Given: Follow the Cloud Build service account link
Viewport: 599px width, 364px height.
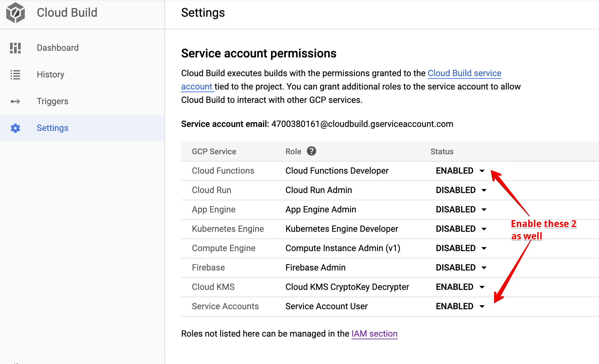Looking at the screenshot, I should (x=464, y=73).
